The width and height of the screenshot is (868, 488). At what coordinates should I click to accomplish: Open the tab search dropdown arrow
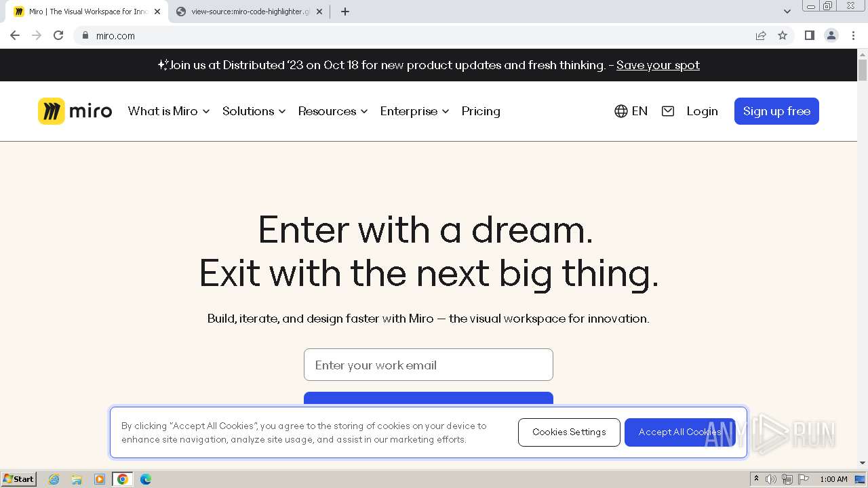pos(787,12)
